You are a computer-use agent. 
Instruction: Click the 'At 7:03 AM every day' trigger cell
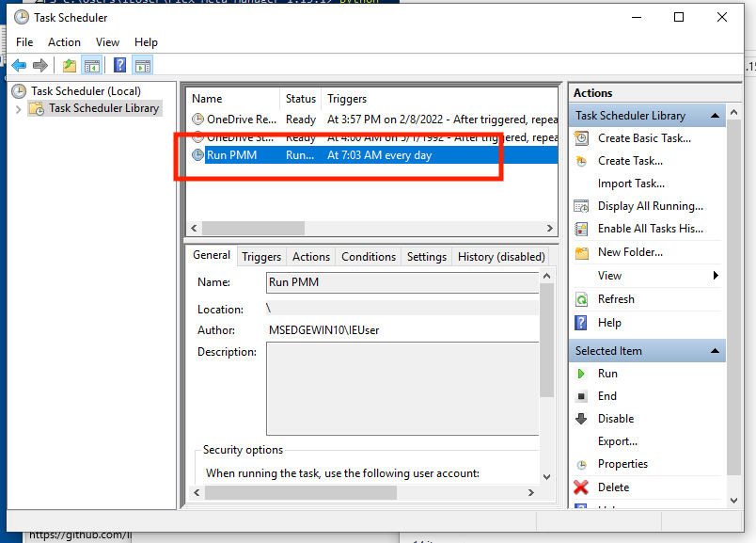(x=380, y=155)
